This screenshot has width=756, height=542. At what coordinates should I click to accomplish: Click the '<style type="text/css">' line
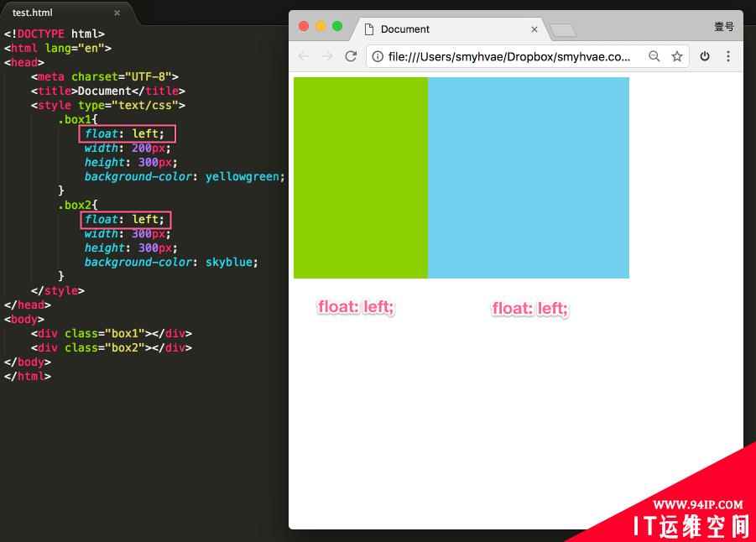click(x=108, y=105)
